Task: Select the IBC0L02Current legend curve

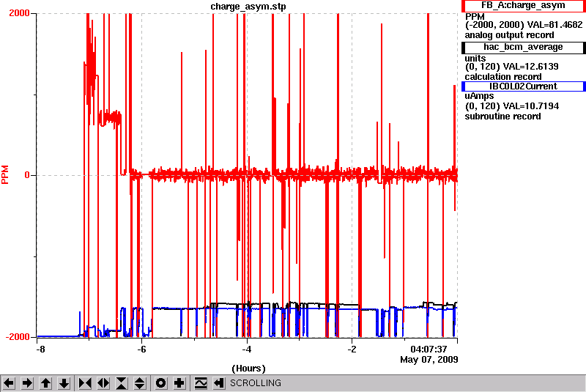Action: pyautogui.click(x=523, y=86)
